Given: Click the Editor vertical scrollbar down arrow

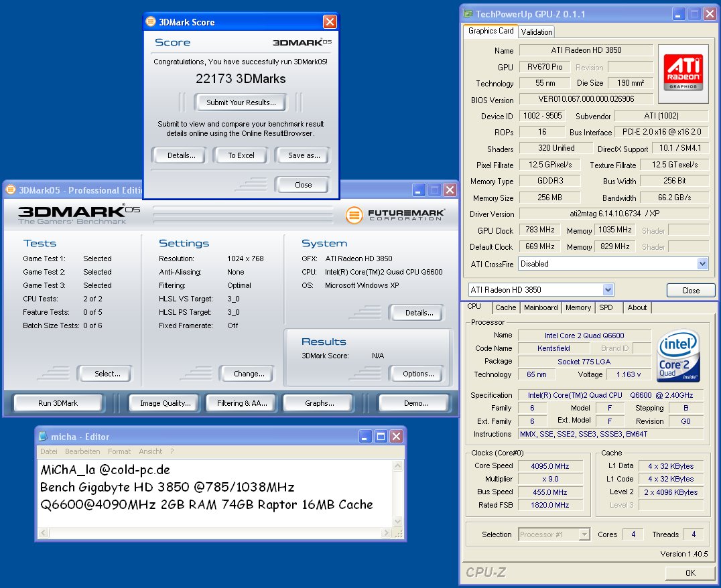Looking at the screenshot, I should (398, 521).
